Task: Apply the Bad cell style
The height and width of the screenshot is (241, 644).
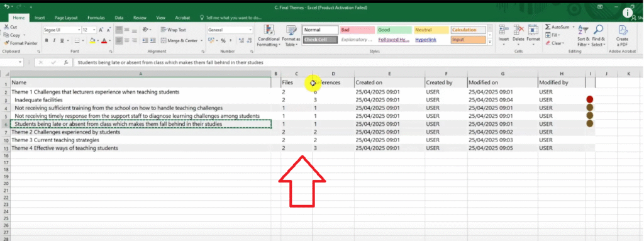Action: [357, 30]
